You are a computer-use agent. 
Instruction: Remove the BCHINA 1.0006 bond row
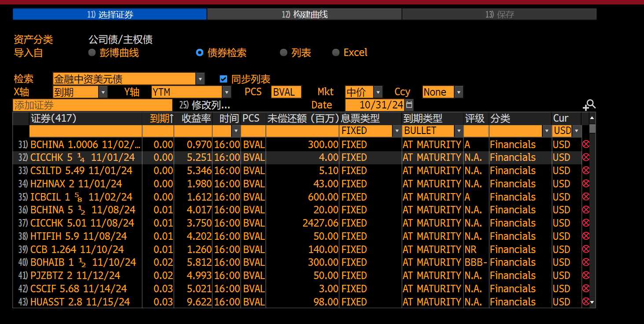point(585,145)
